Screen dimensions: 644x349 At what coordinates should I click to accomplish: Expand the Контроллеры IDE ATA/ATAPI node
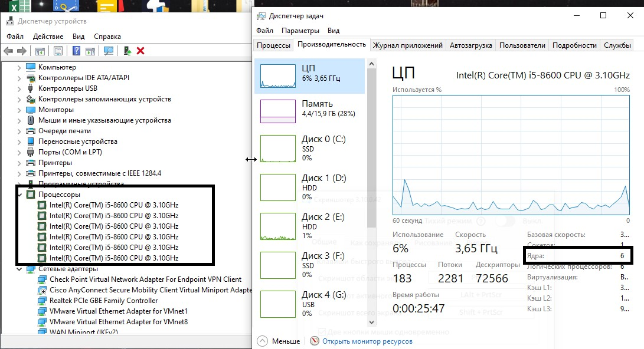coord(19,78)
